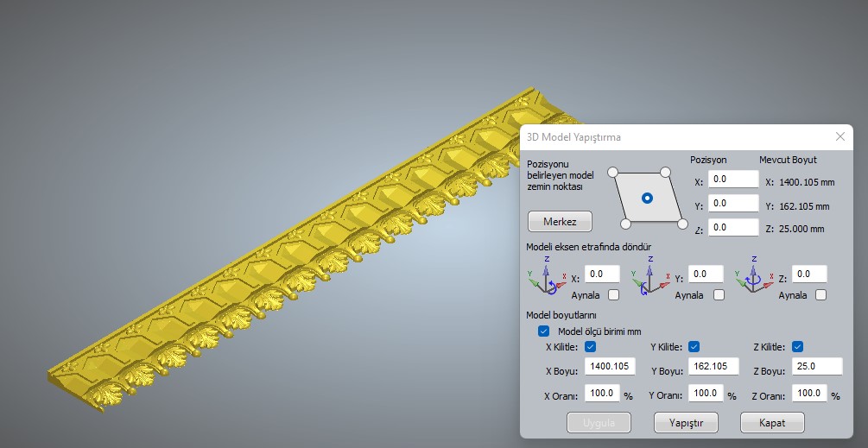Uncheck Model ölçü birimi mm

coord(543,331)
